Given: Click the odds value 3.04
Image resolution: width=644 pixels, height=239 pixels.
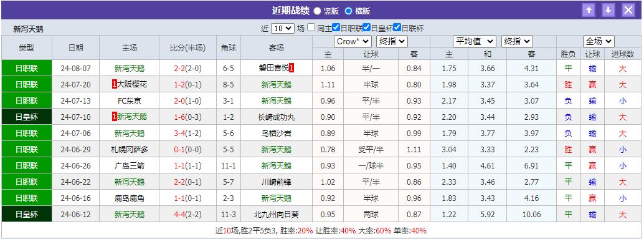Looking at the screenshot, I should 449,149.
